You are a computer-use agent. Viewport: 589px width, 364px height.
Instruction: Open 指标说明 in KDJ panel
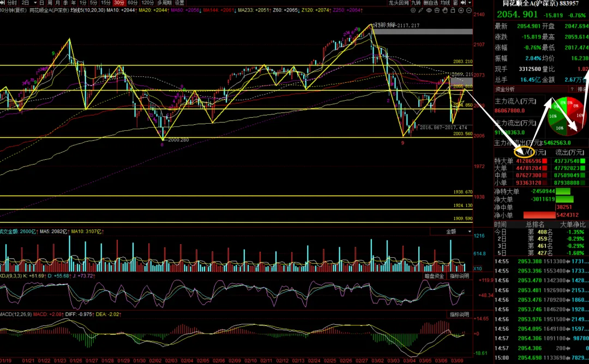(459, 276)
